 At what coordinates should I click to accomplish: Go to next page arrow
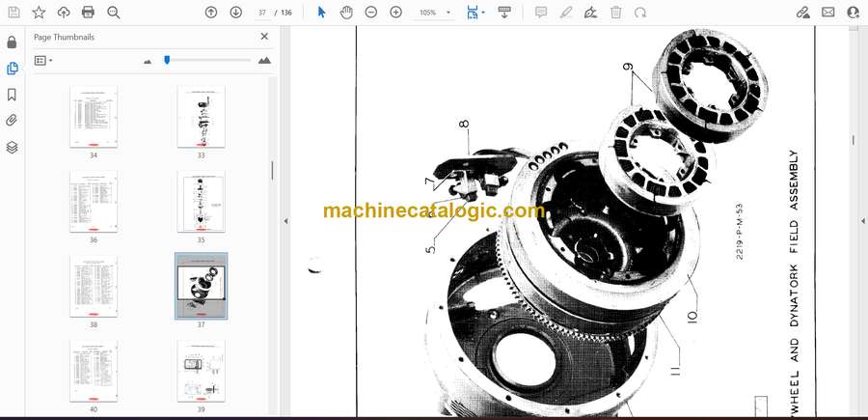[236, 13]
